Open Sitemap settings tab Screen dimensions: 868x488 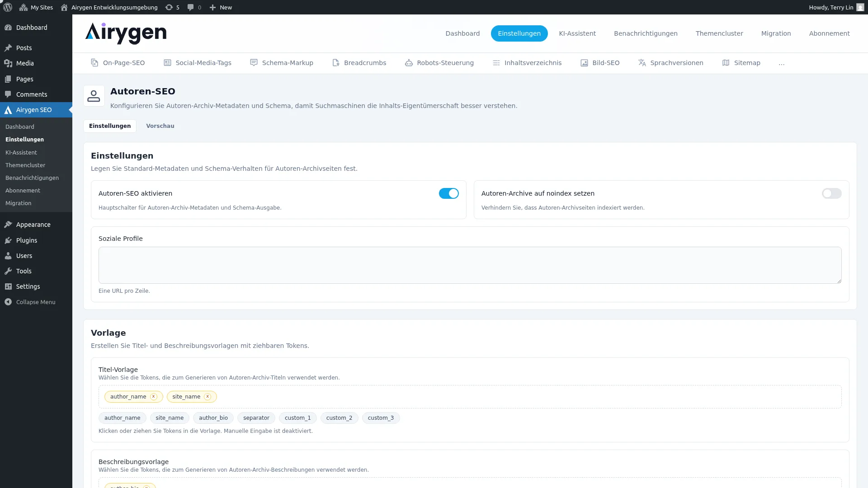(741, 63)
